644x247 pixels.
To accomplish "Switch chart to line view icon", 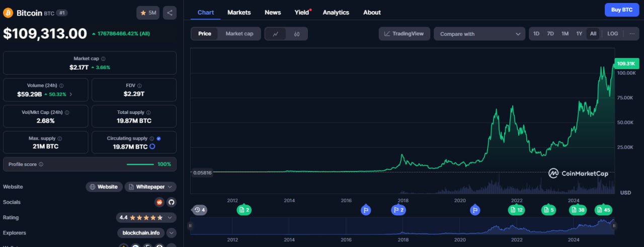I will (275, 34).
